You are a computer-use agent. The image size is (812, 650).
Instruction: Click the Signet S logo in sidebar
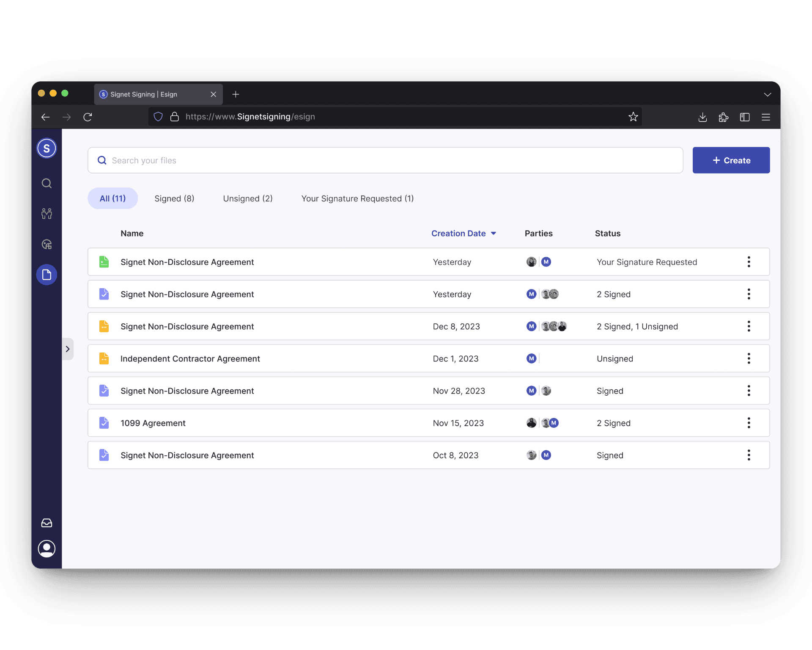[47, 148]
